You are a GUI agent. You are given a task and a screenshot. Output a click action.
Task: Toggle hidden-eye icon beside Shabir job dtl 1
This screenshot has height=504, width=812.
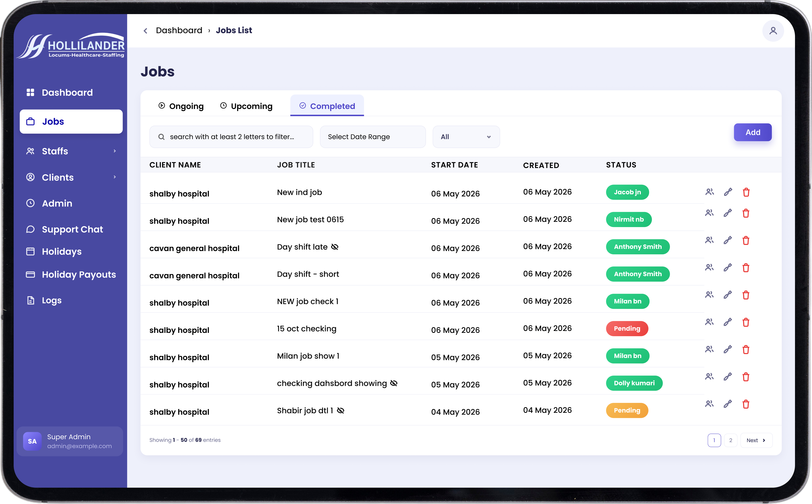pos(340,411)
